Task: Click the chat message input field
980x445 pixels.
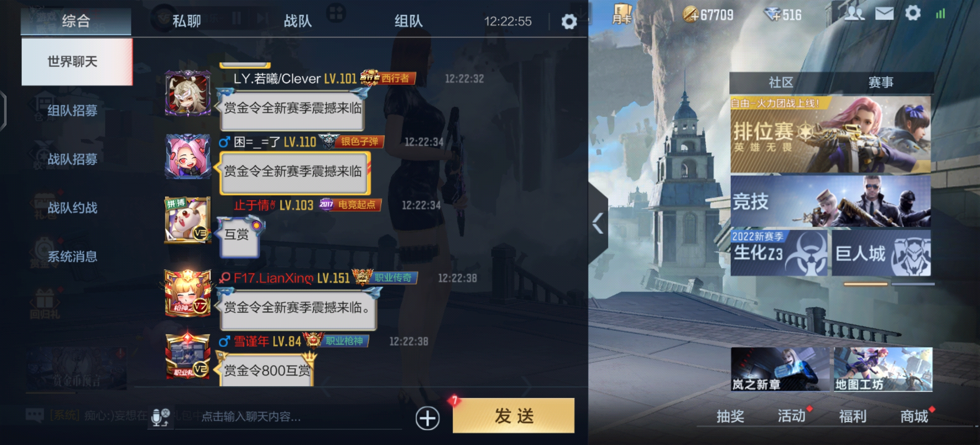Action: tap(289, 417)
